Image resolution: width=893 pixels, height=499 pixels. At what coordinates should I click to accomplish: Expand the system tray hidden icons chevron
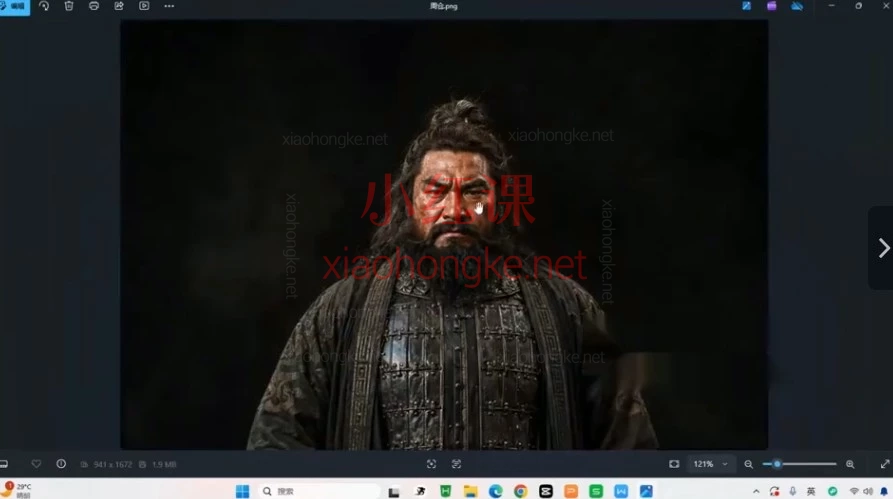tap(756, 491)
